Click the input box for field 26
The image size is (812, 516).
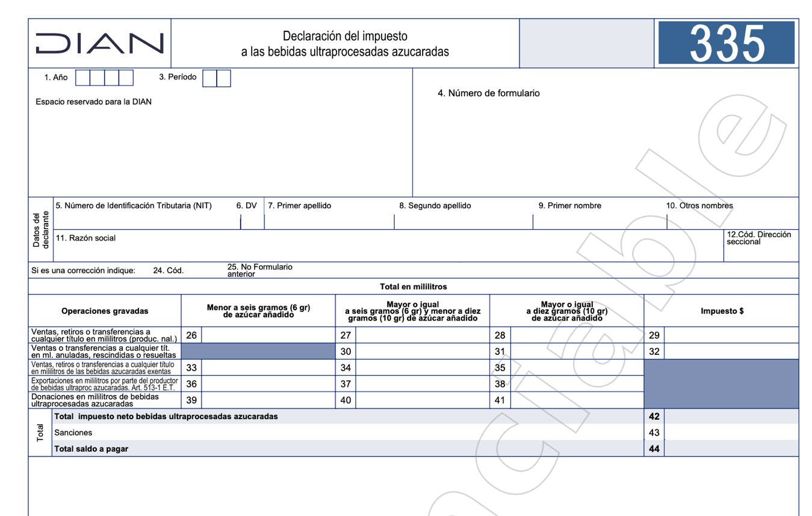[268, 336]
